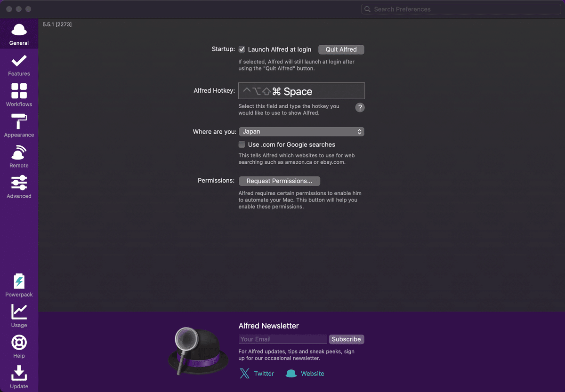
Task: Click the Request Permissions button
Action: click(x=279, y=181)
